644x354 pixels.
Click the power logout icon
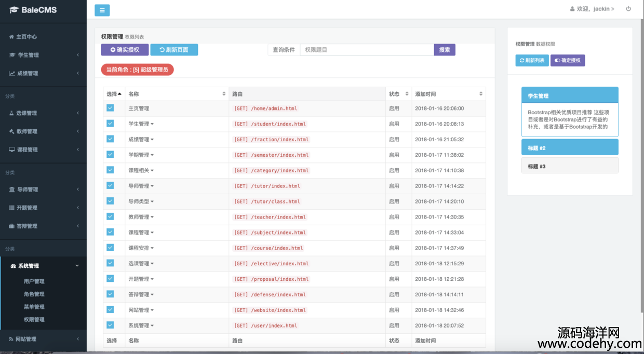point(628,9)
